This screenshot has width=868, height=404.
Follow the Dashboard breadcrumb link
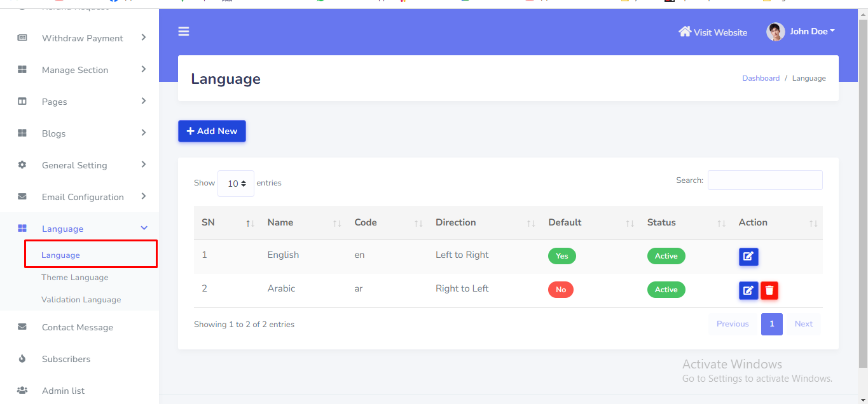click(x=761, y=78)
